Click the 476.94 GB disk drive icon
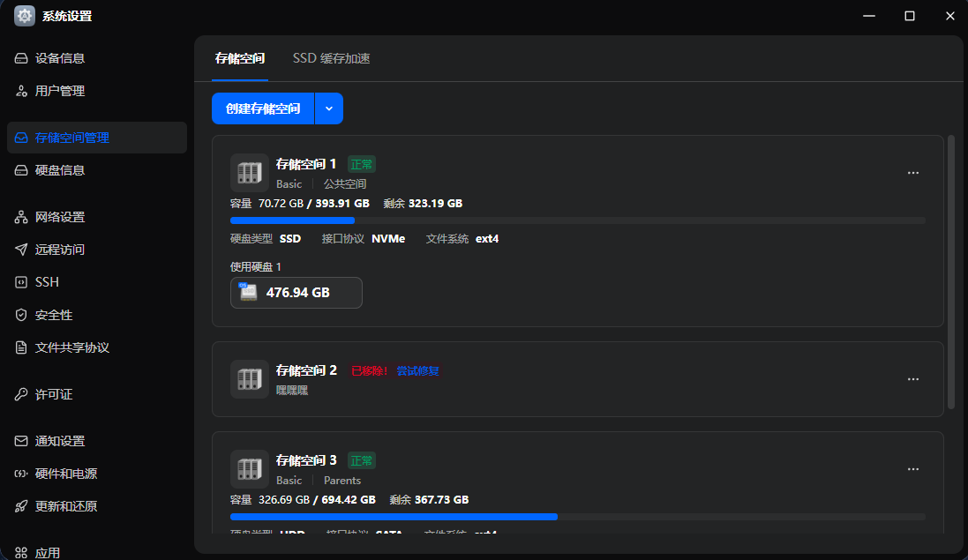The image size is (968, 560). [248, 292]
